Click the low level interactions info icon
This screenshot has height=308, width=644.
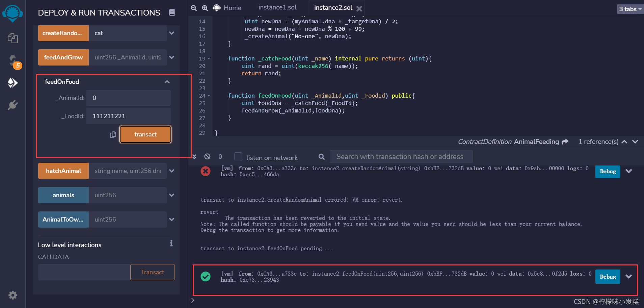coord(171,243)
